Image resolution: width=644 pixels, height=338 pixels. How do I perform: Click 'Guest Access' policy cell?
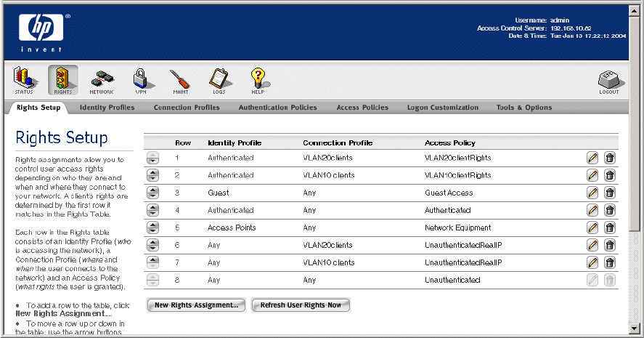(x=449, y=193)
